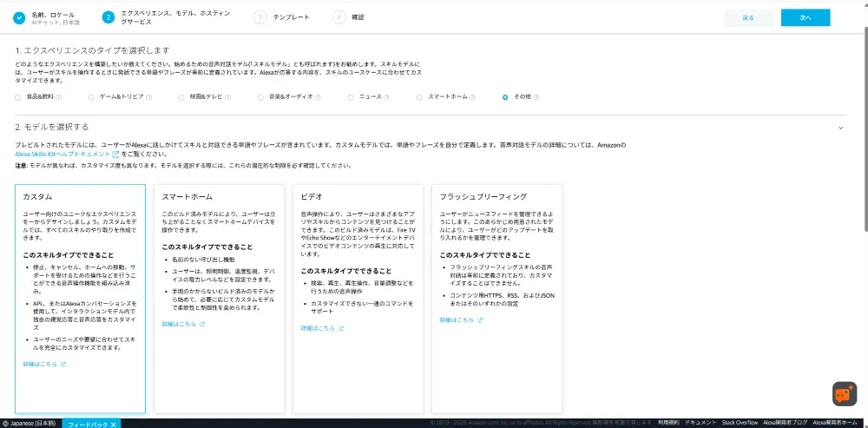
Task: Click external link icon after Alexa Skills Kitヘルプドキュメント
Action: [x=115, y=155]
